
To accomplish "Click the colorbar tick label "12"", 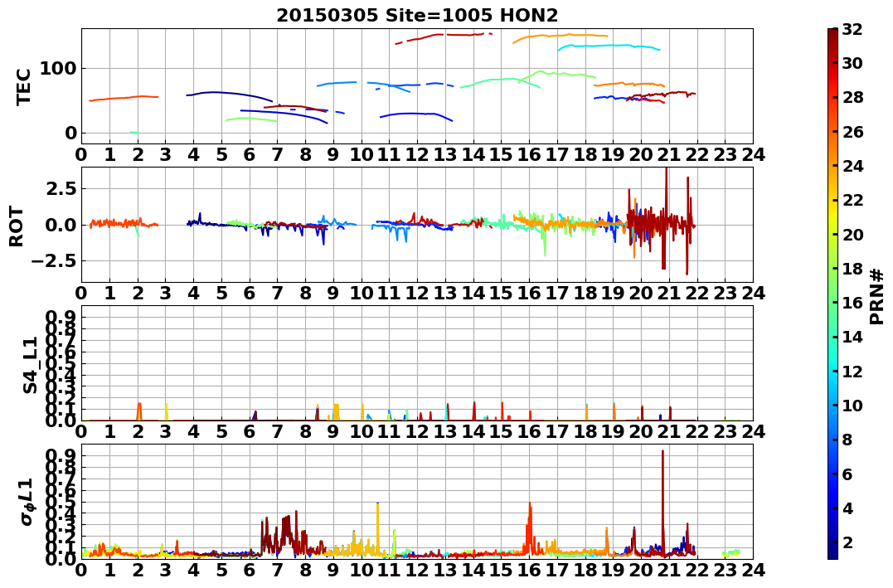I will [x=852, y=371].
